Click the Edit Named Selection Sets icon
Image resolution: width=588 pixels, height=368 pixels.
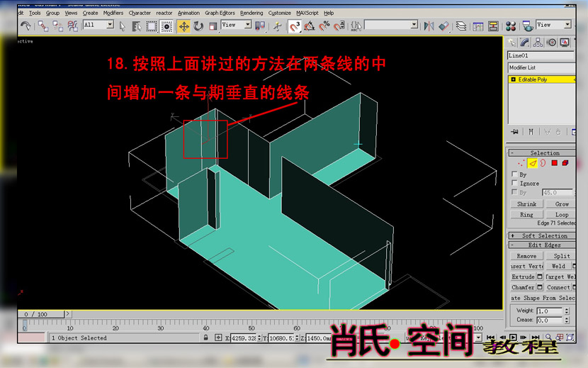coord(356,26)
